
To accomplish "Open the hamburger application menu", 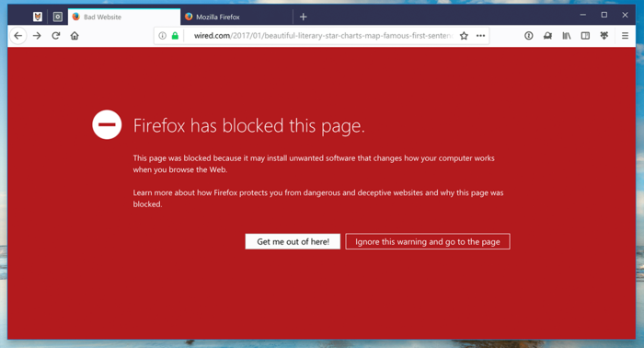I will [x=625, y=36].
